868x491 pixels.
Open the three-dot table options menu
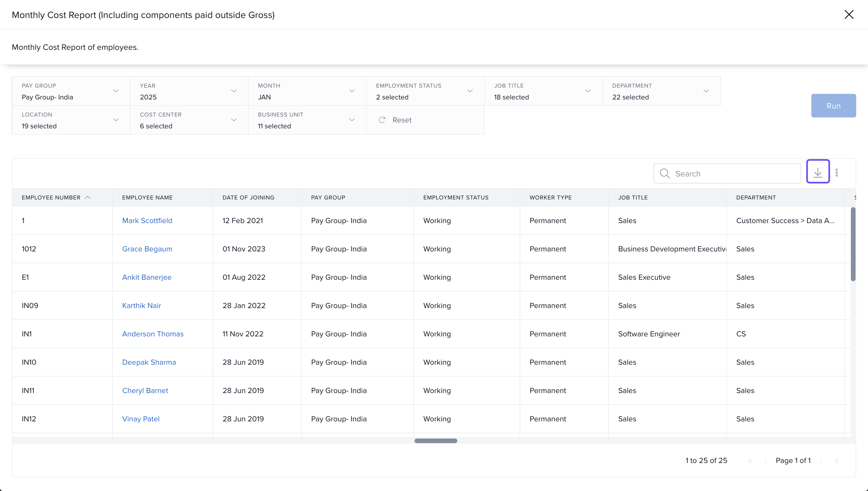pos(837,173)
